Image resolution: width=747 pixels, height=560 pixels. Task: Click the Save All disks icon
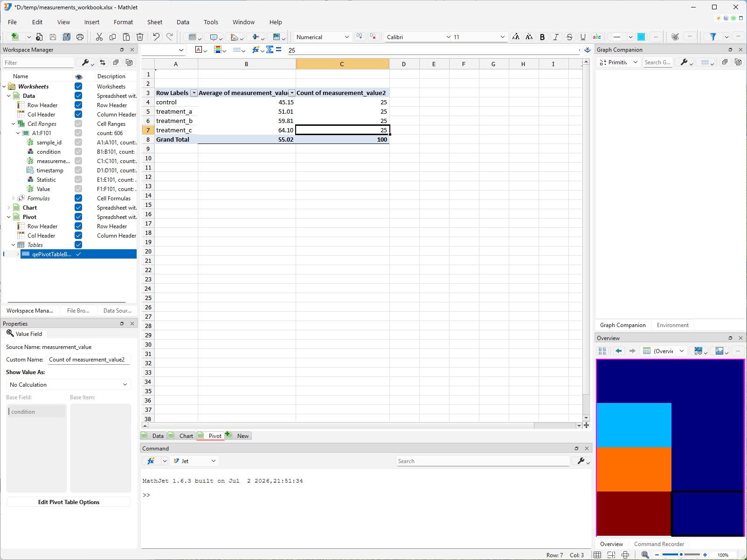(67, 37)
